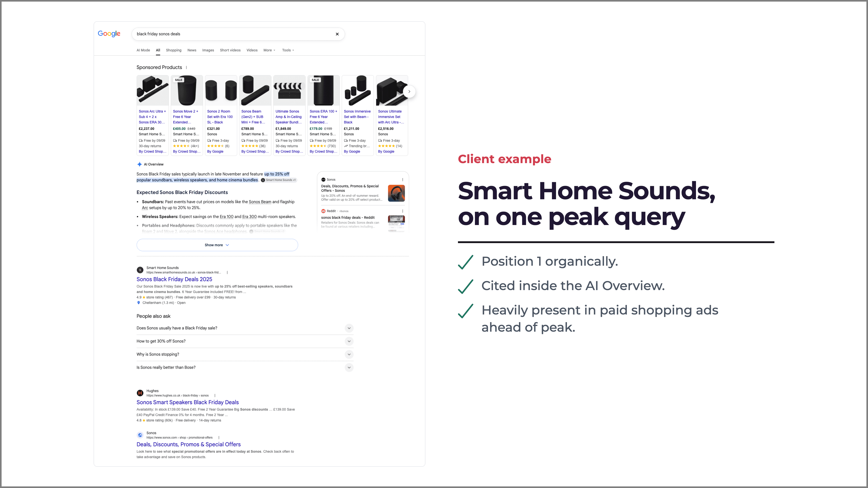868x488 pixels.
Task: Open Sonos Immersive Set with Beam ad
Action: point(357,117)
